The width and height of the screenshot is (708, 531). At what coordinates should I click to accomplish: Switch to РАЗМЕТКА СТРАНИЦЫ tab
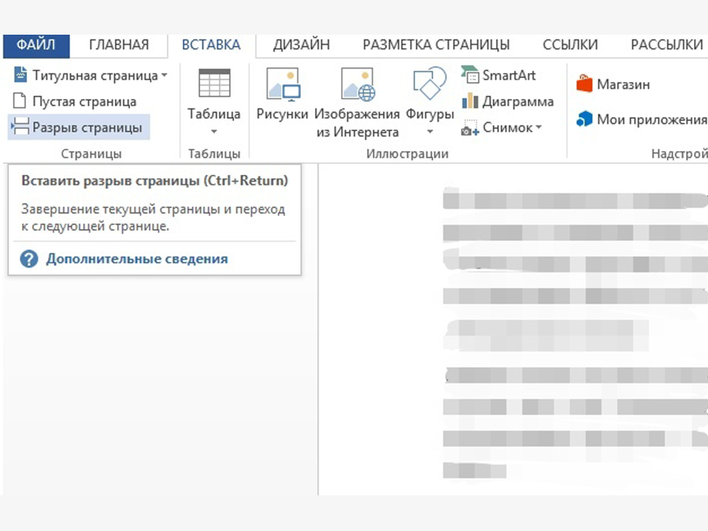(x=436, y=45)
